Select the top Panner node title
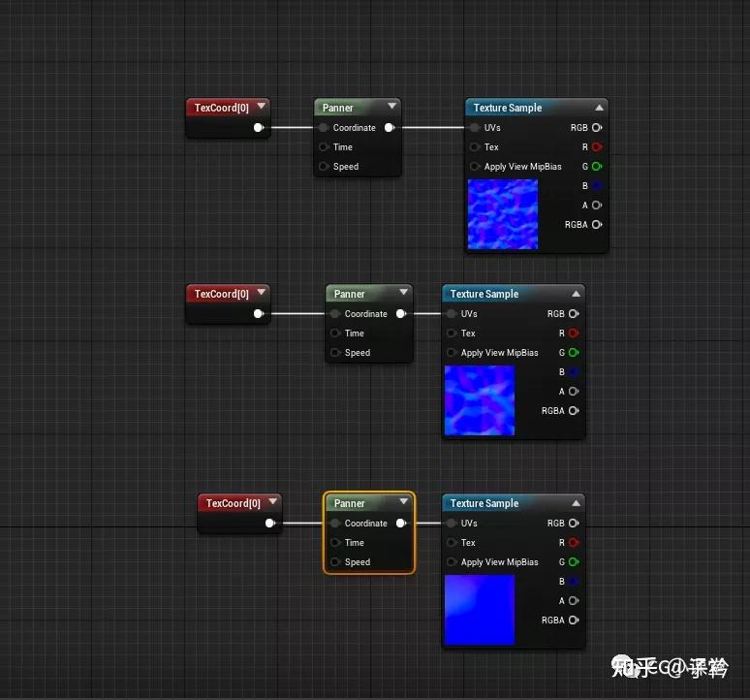750x700 pixels. [x=337, y=108]
